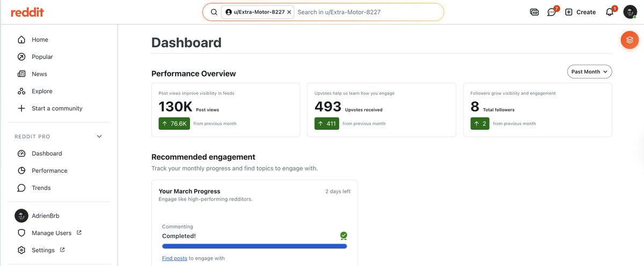Click the 411 upvotes increase badge

pos(327,123)
